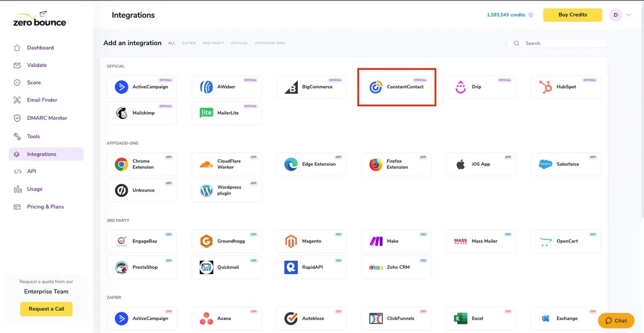
Task: Select the 3RD PARTY filter tab
Action: tap(213, 43)
